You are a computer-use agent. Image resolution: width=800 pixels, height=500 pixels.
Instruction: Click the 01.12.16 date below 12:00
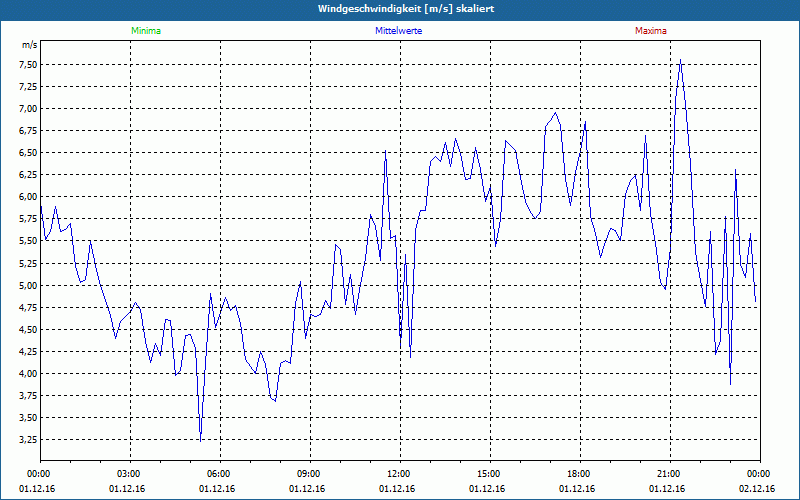click(x=396, y=489)
